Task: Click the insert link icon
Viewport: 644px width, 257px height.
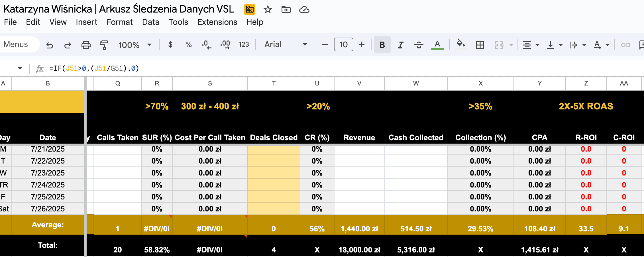Action: pos(625,45)
